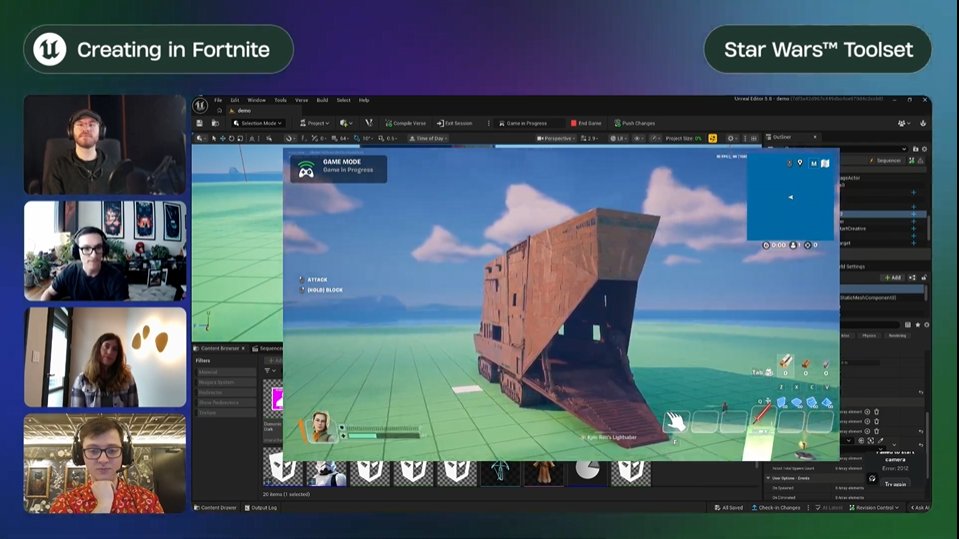The height and width of the screenshot is (539, 959).
Task: Open the Lit view mode dropdown
Action: (618, 138)
